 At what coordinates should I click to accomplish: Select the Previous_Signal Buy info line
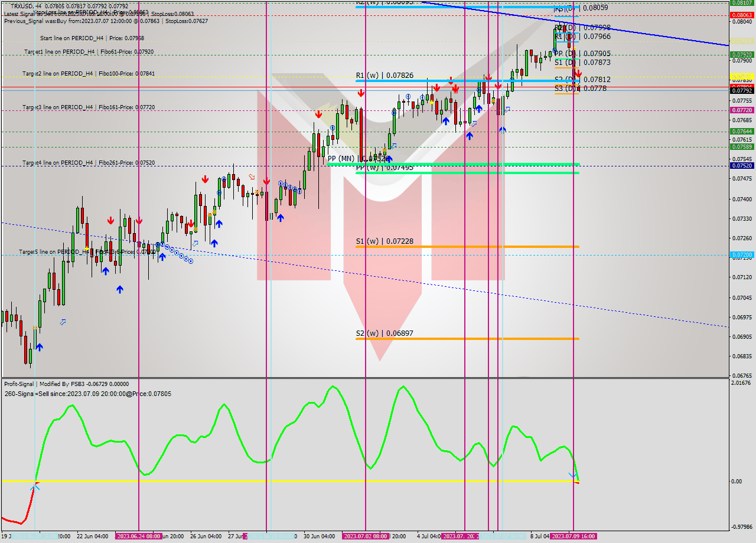106,21
